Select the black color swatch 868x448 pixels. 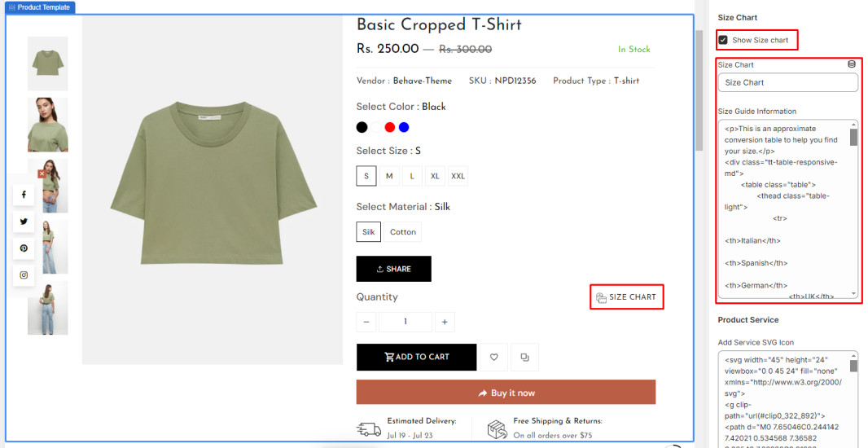[362, 127]
